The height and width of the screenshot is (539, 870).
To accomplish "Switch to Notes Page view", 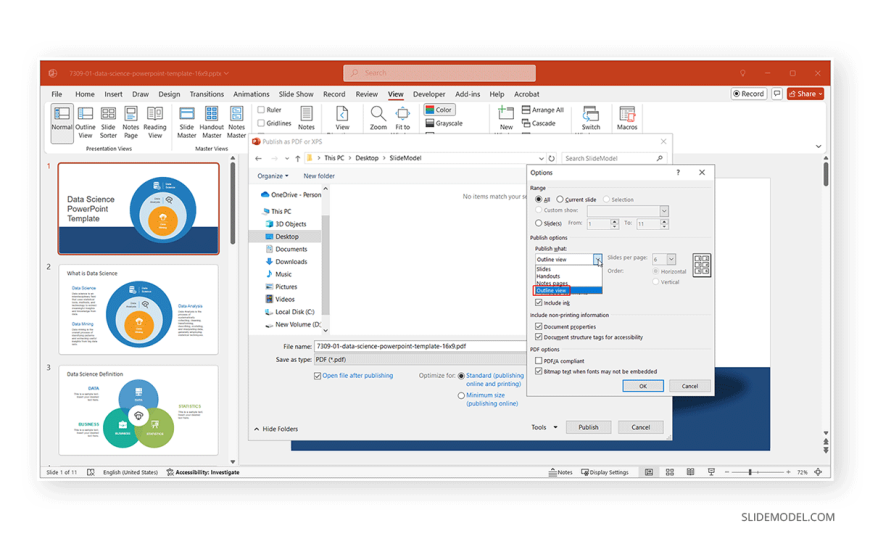I will [131, 122].
